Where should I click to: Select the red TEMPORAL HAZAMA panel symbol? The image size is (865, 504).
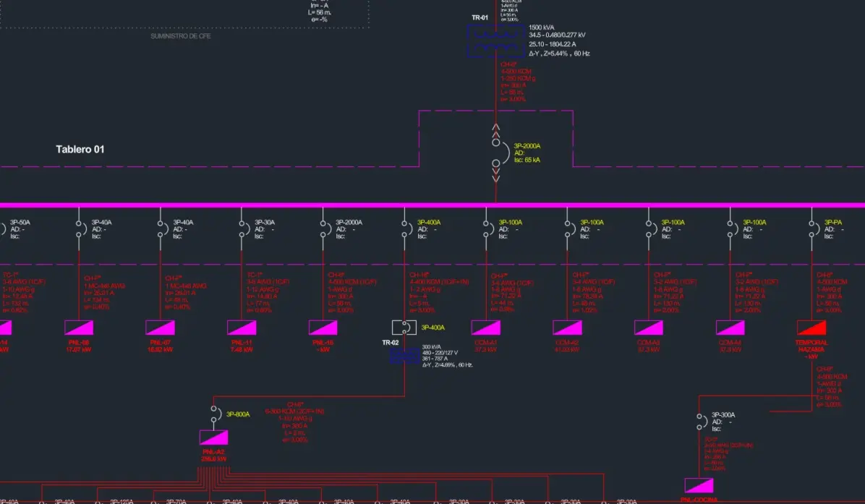tap(811, 328)
